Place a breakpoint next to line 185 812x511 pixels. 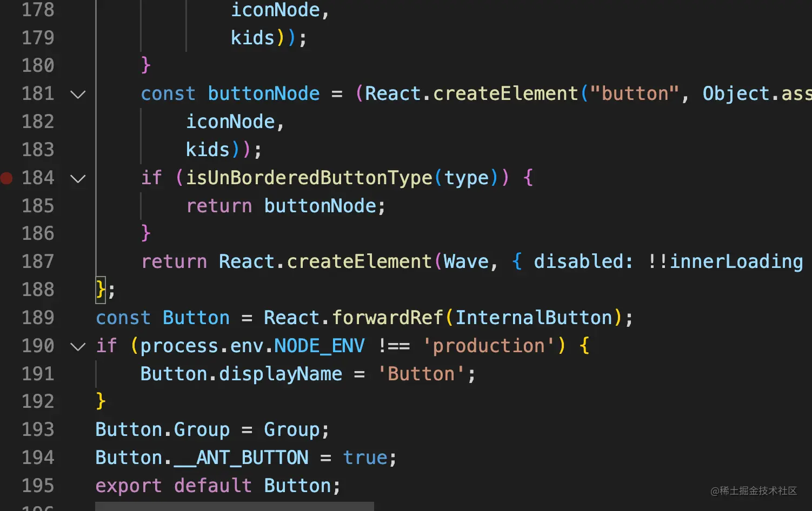point(7,205)
